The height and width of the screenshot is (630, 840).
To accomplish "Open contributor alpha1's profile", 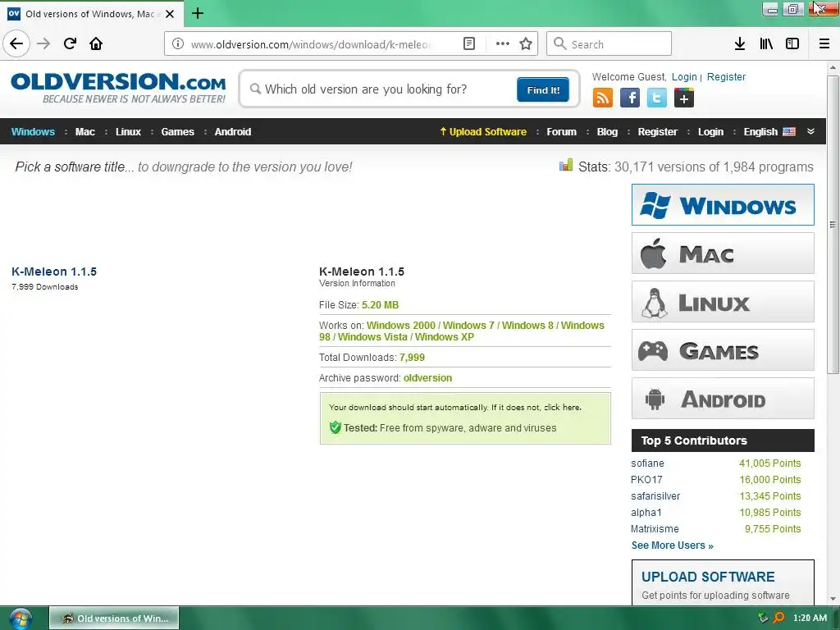I will pos(646,513).
